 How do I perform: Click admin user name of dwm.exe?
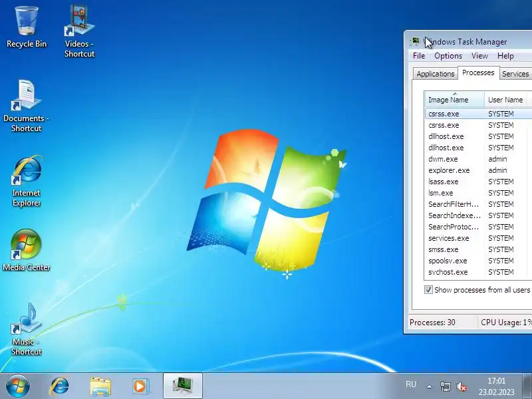pyautogui.click(x=497, y=159)
